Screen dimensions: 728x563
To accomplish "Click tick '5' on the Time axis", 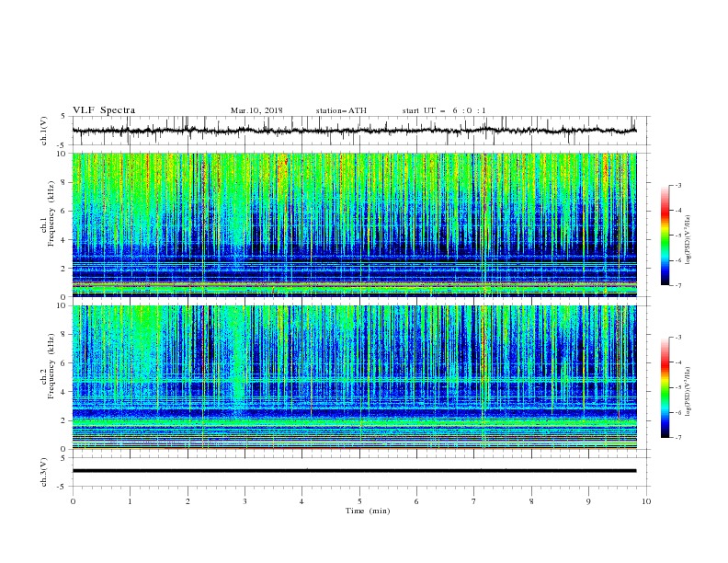I will (x=359, y=501).
